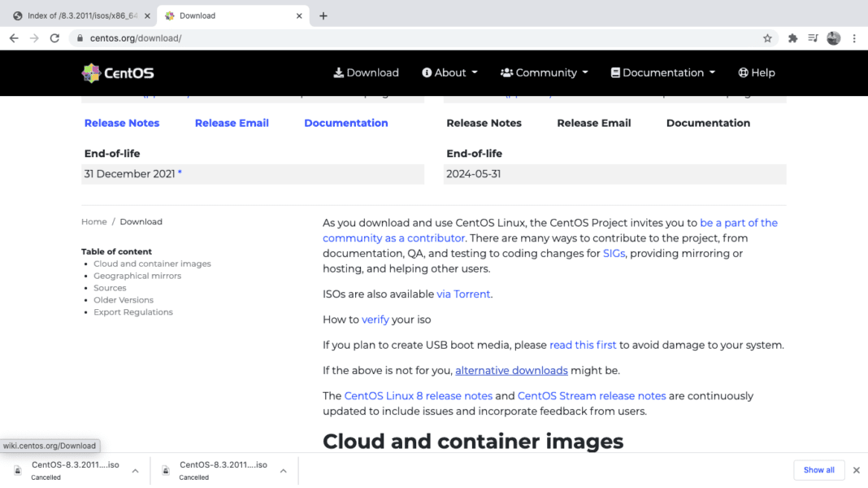Click the browser profile avatar
The image size is (868, 488).
pos(833,37)
